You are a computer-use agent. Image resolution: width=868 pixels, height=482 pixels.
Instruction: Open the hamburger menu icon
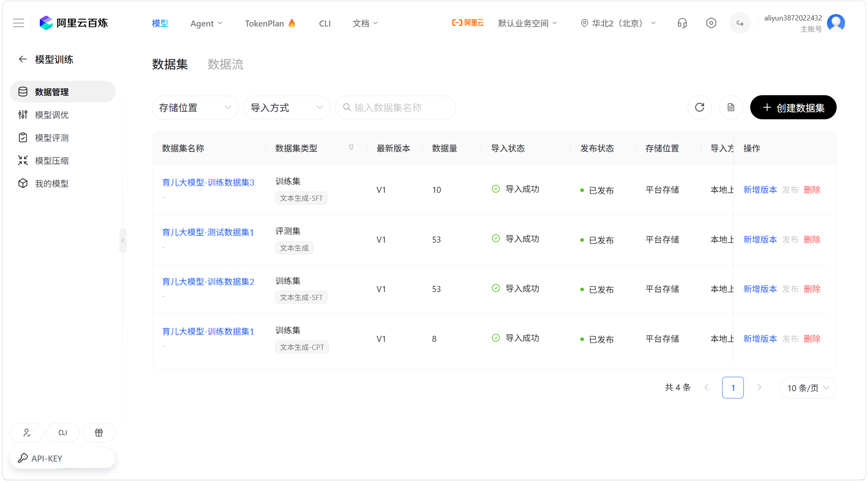[x=18, y=23]
